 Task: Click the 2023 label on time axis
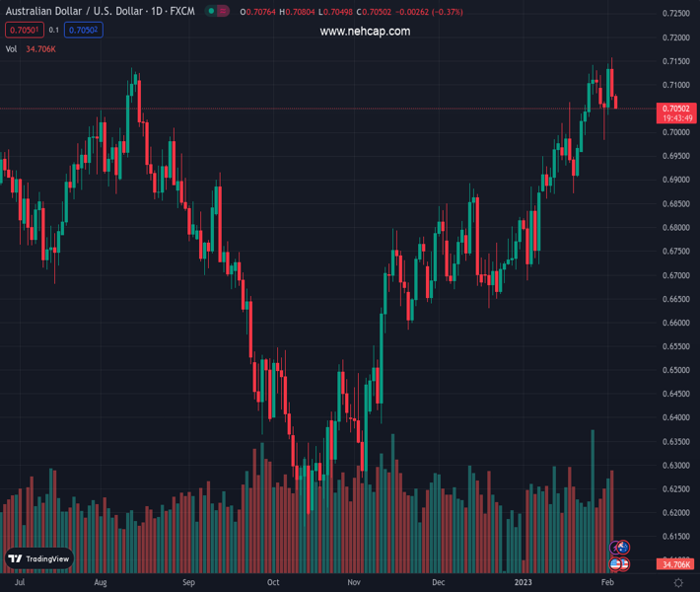coord(524,582)
